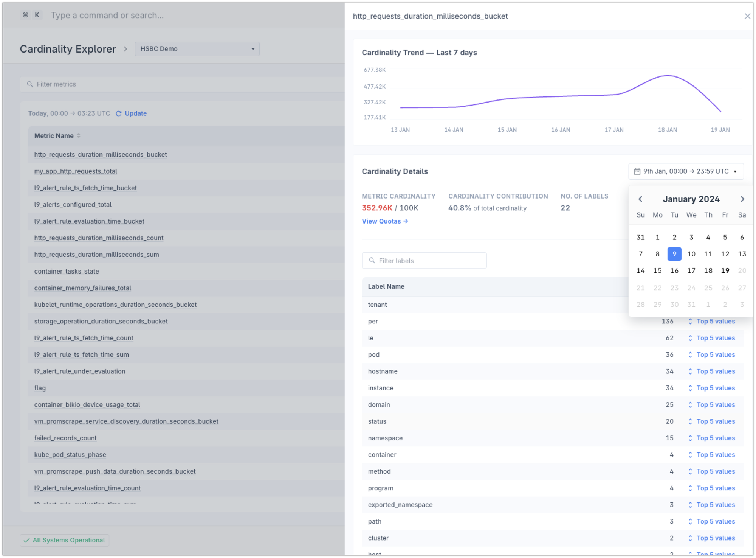
Task: Click search icon in Filter labels
Action: pyautogui.click(x=372, y=261)
